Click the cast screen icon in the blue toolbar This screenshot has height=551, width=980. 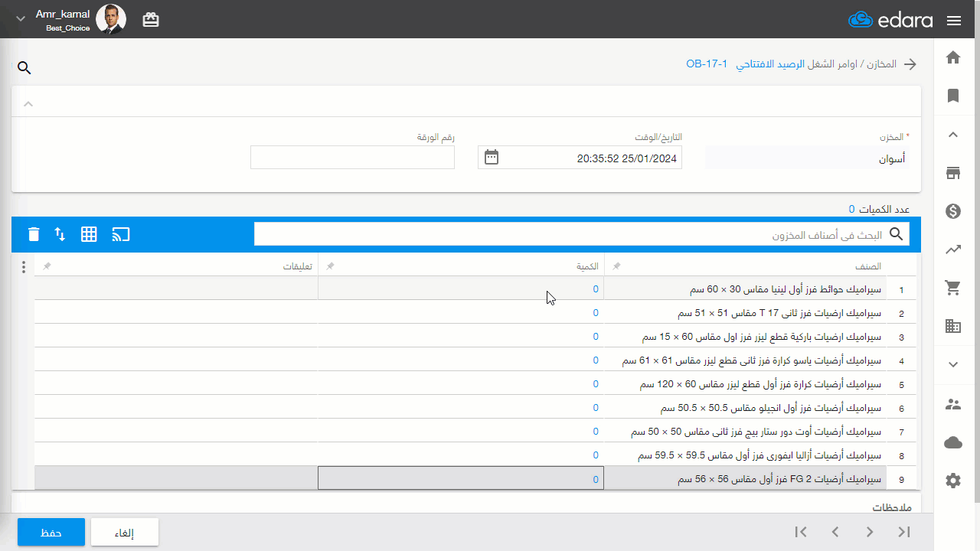click(121, 234)
